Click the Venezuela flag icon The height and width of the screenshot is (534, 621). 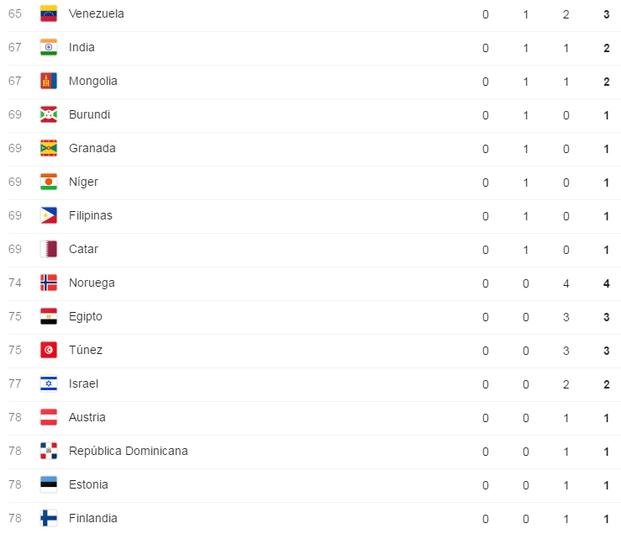(x=49, y=14)
